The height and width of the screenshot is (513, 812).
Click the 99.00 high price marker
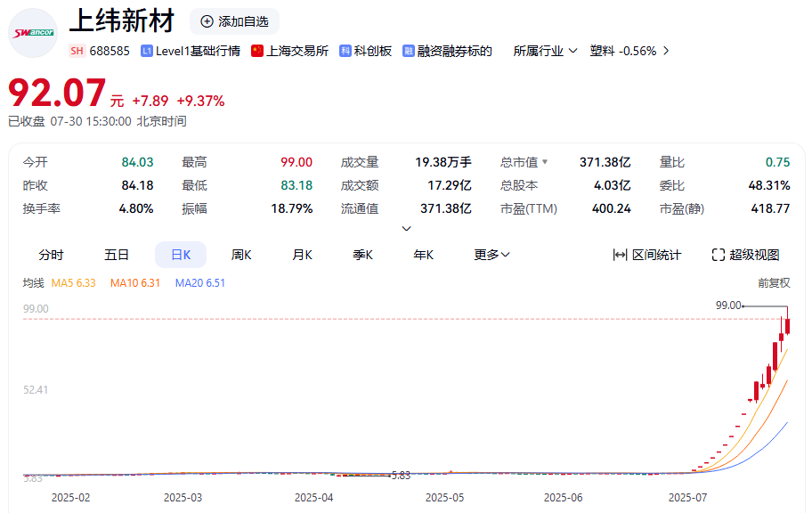728,305
